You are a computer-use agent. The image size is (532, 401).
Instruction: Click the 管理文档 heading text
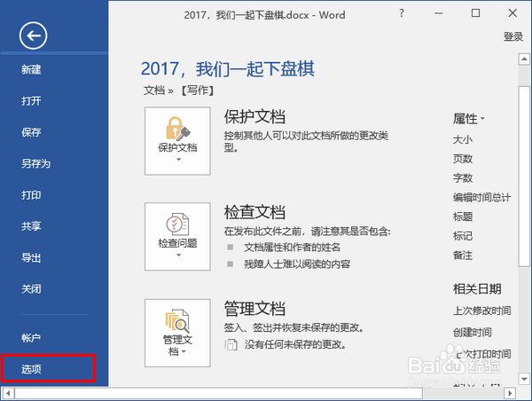pyautogui.click(x=254, y=309)
